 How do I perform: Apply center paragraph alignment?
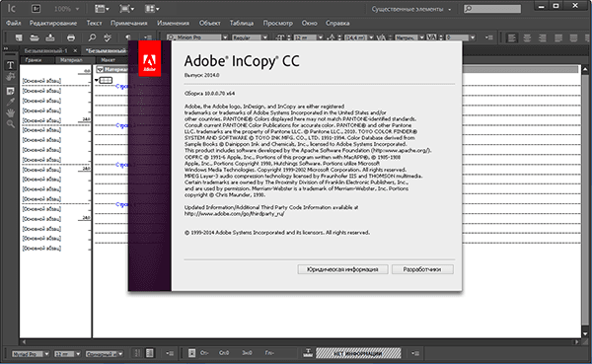[x=527, y=37]
